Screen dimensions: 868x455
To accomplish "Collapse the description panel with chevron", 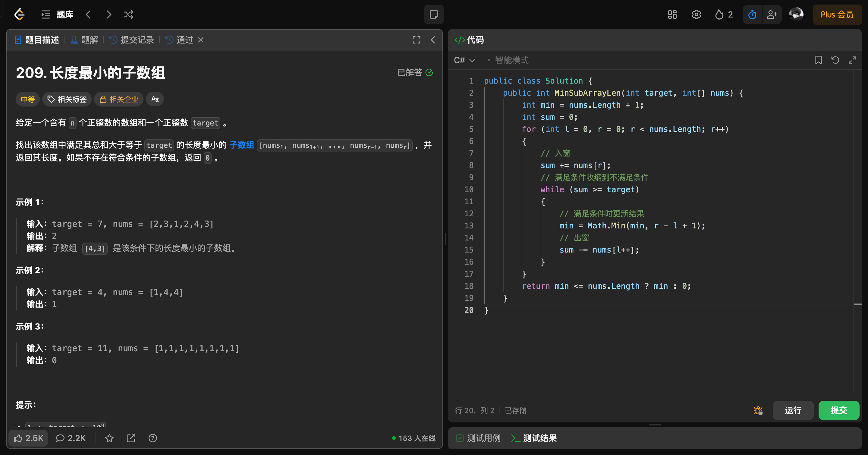I will [x=433, y=40].
